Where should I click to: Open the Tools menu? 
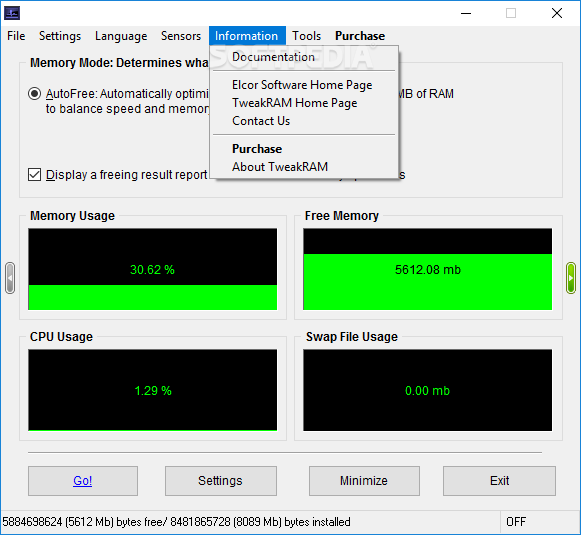pos(306,36)
